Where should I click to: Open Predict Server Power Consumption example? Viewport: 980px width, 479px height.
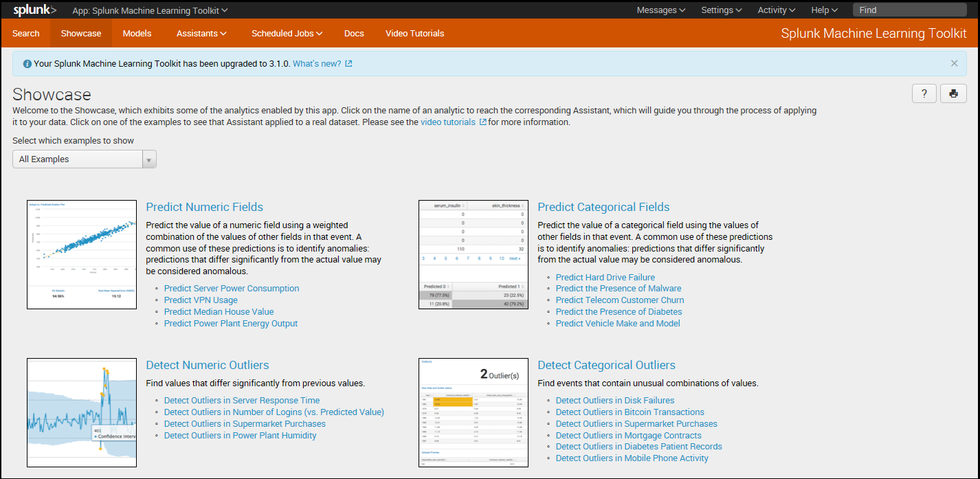(x=232, y=289)
